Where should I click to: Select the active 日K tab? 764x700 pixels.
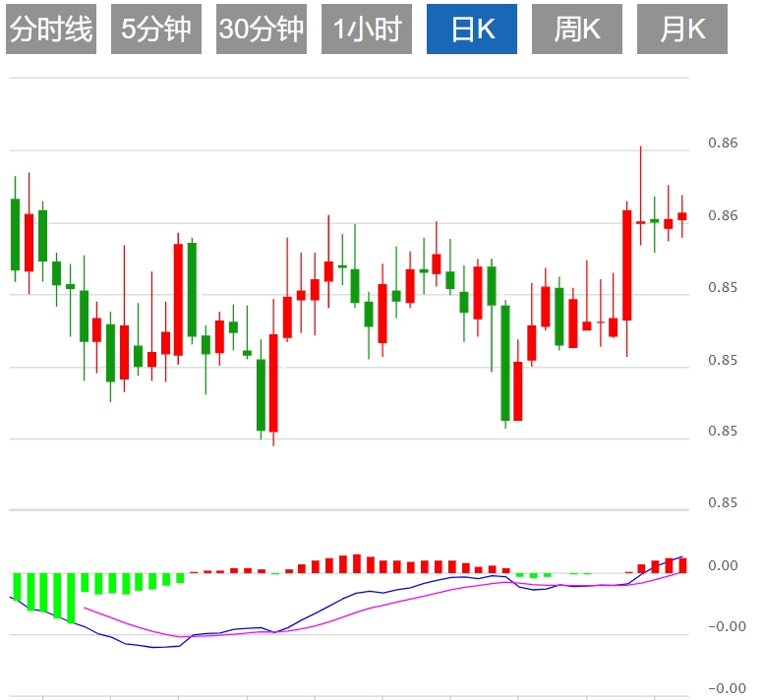(x=472, y=29)
